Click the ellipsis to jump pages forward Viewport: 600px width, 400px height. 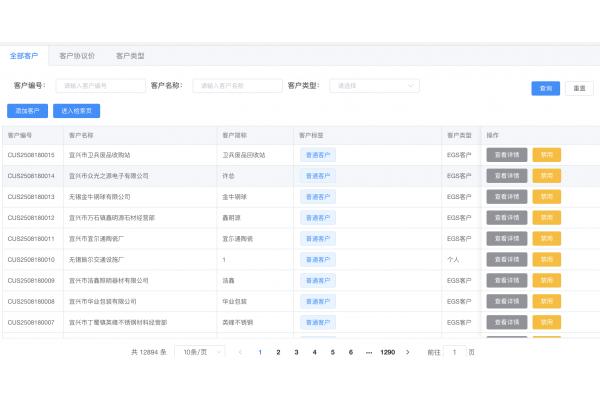(x=369, y=352)
